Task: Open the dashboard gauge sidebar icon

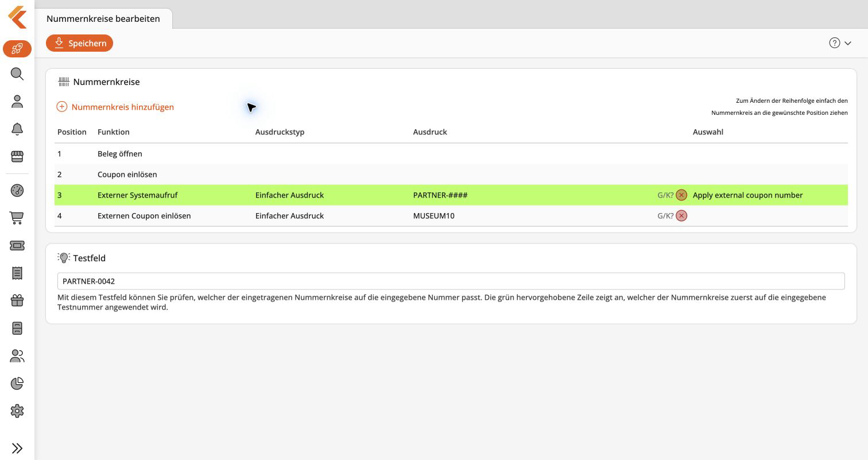Action: click(17, 191)
